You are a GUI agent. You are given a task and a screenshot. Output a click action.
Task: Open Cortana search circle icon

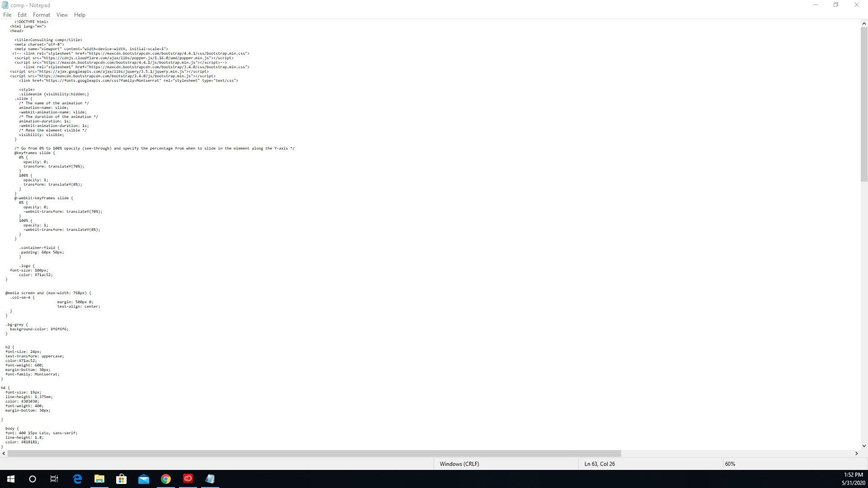pyautogui.click(x=33, y=479)
